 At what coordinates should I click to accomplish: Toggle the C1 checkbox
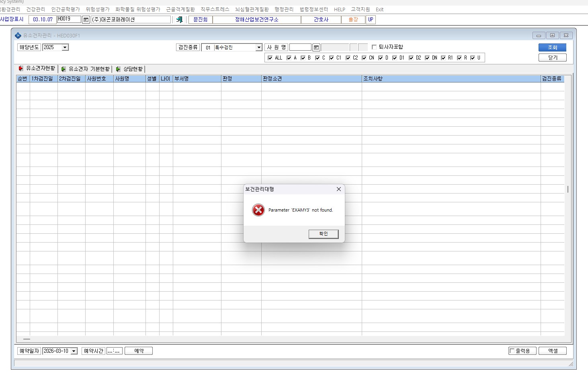(x=332, y=58)
